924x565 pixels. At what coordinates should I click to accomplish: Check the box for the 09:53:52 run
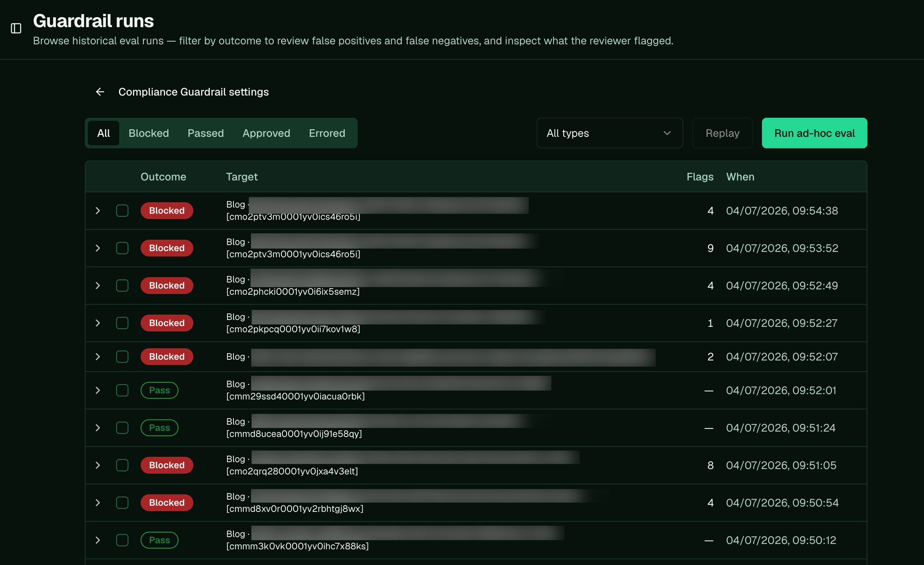[122, 248]
